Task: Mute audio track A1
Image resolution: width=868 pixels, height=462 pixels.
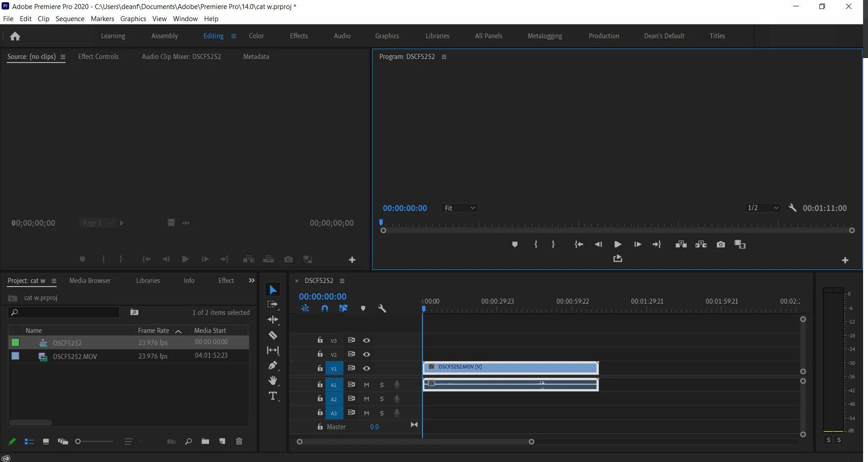Action: [x=367, y=385]
